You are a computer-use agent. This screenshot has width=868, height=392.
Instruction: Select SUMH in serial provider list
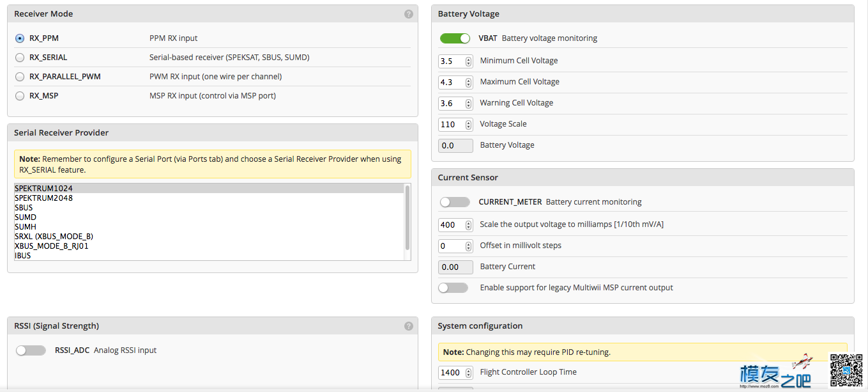click(x=209, y=227)
